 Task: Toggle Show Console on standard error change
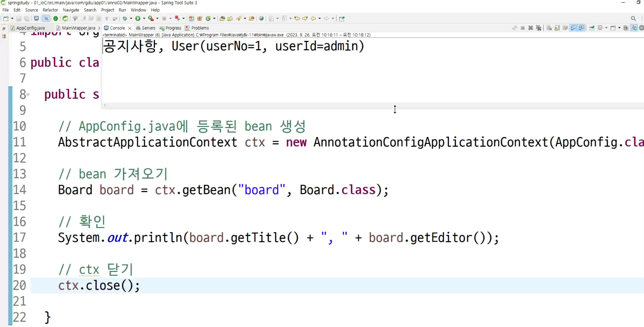(581, 28)
